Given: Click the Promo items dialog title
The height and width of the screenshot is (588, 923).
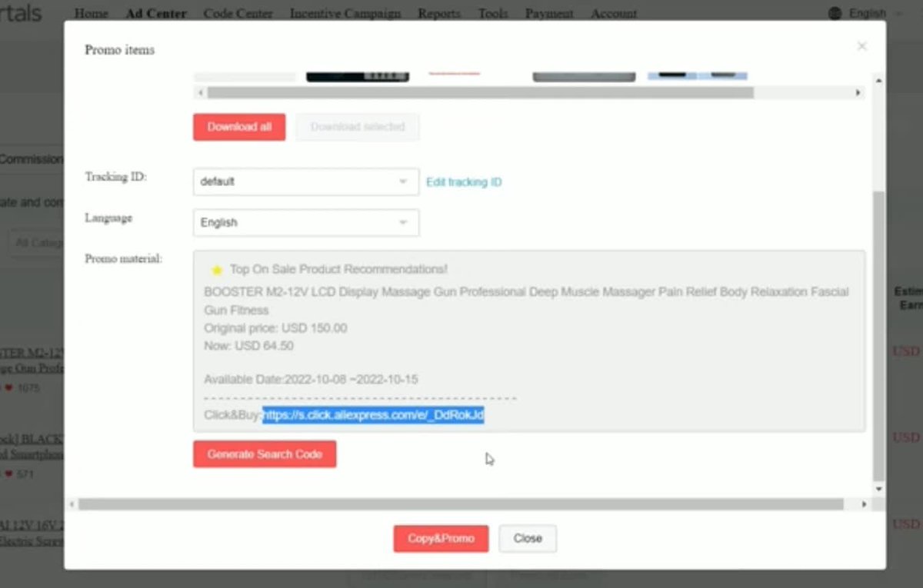Looking at the screenshot, I should (119, 50).
